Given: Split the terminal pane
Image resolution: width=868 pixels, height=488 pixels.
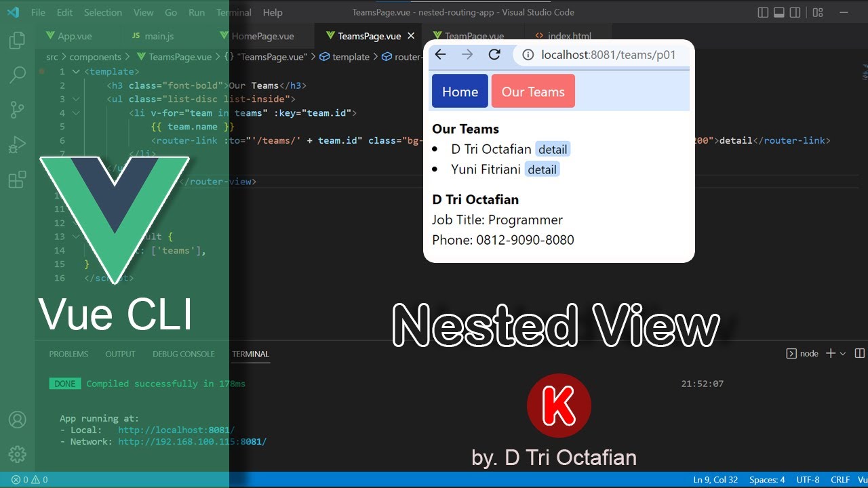Looking at the screenshot, I should coord(860,353).
